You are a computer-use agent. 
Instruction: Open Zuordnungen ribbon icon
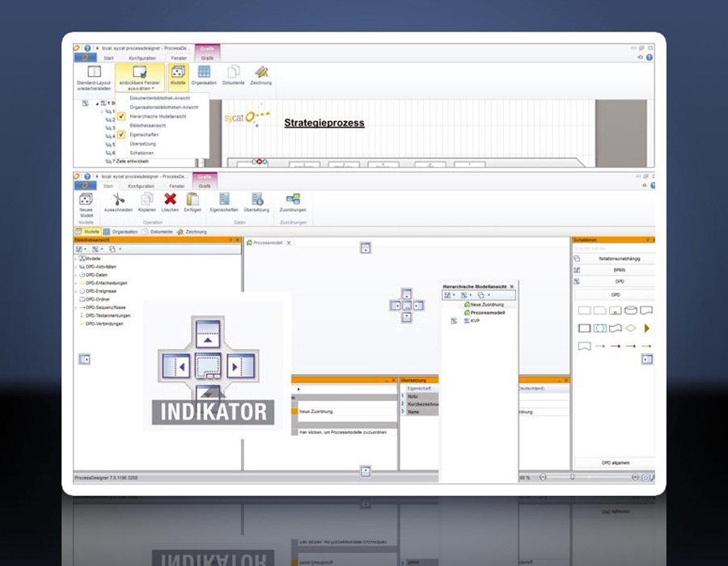pyautogui.click(x=293, y=202)
